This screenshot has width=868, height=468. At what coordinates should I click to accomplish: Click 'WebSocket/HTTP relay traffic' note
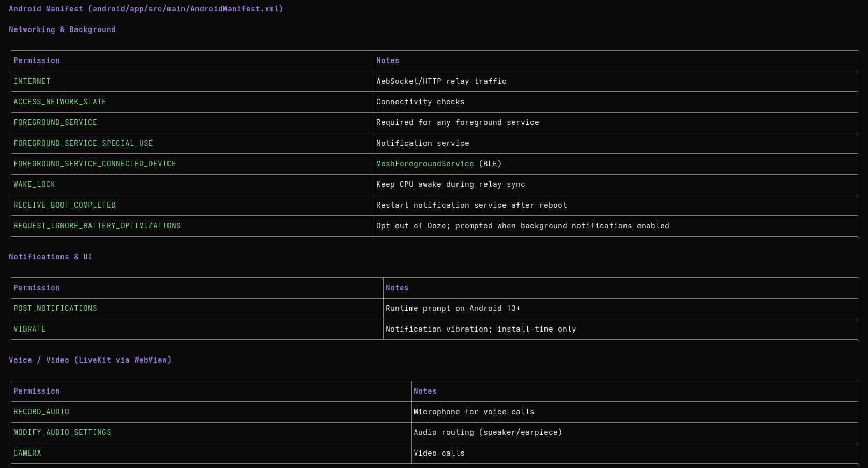(x=441, y=81)
